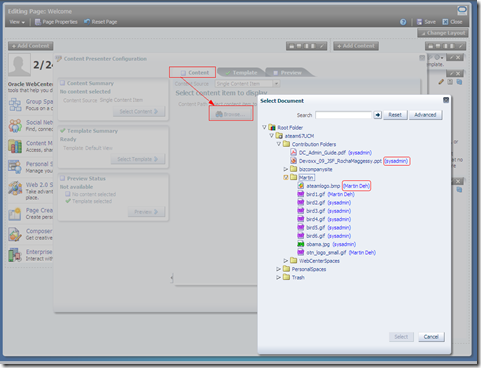Click the WebCenterSpaces folder icon

[x=294, y=260]
